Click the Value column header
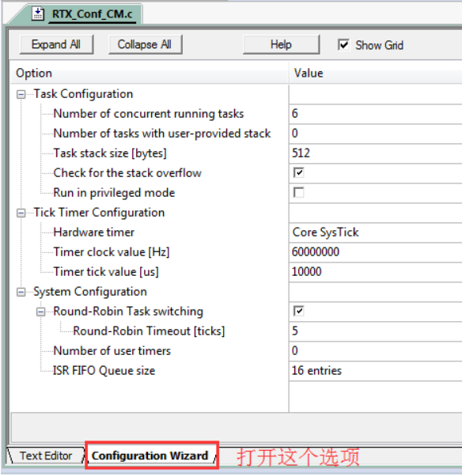Image resolution: width=462 pixels, height=476 pixels. (x=376, y=74)
